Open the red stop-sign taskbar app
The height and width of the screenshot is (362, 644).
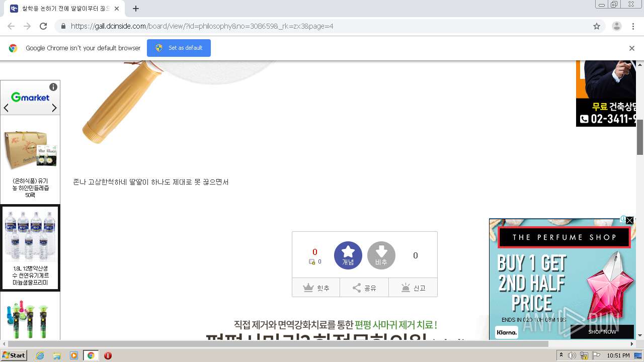tap(108, 355)
